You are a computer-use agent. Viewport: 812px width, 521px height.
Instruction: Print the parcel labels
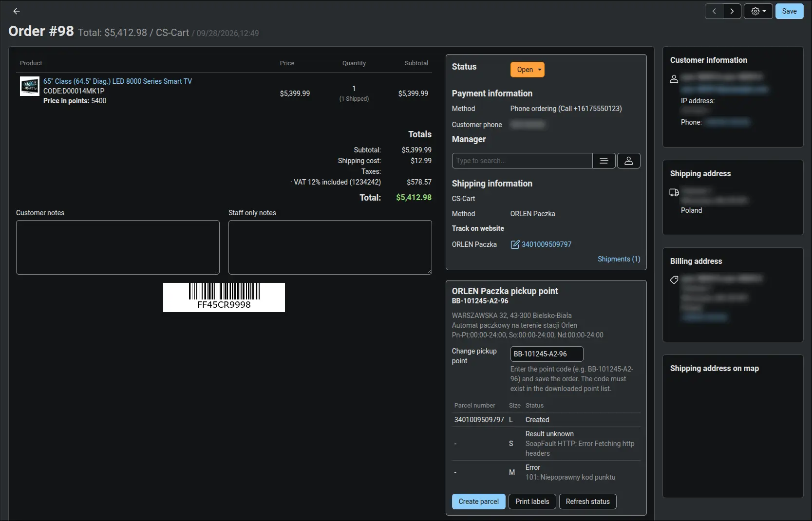532,502
